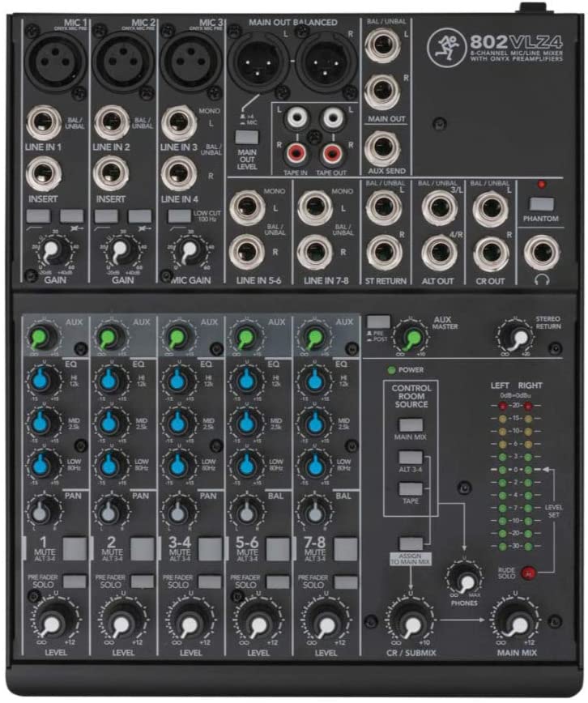Click the MAIN OUT BALANCED right XLR connector

tap(326, 63)
